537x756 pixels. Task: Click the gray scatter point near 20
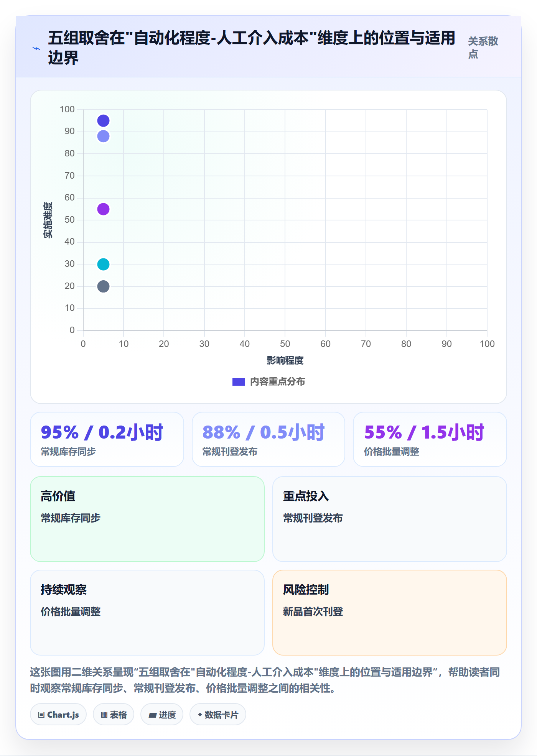(103, 286)
